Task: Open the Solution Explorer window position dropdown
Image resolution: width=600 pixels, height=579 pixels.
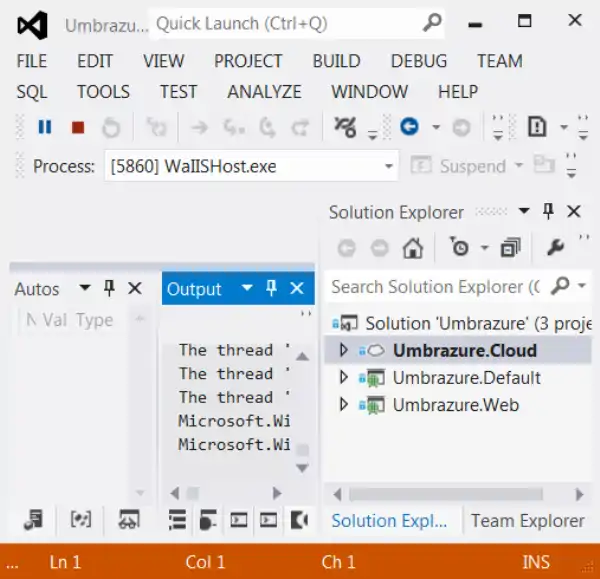Action: click(x=524, y=211)
